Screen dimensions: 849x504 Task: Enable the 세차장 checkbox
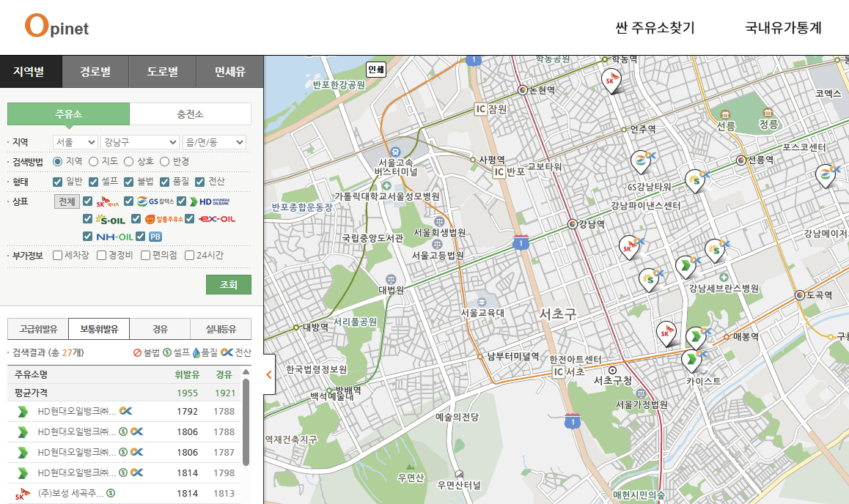coord(57,255)
